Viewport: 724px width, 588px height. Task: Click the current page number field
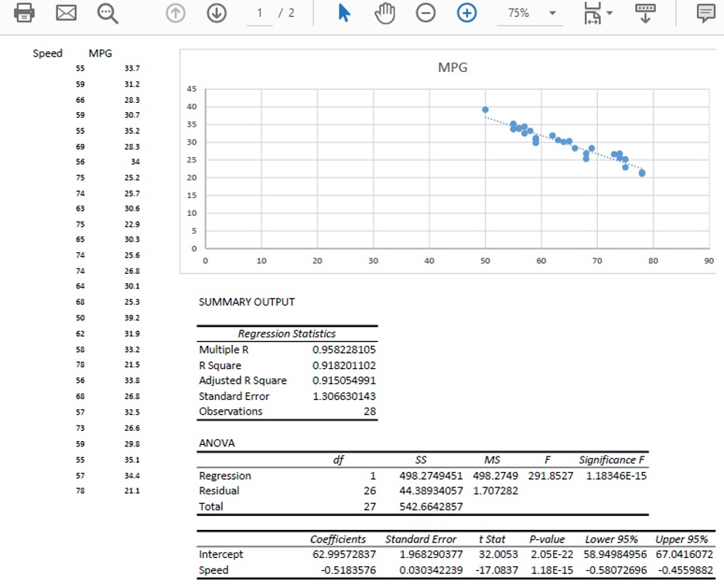tap(259, 13)
